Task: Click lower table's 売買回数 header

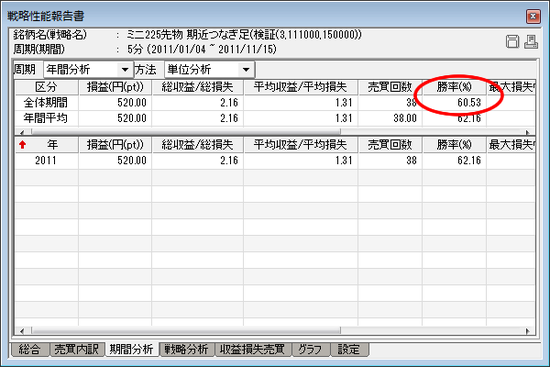Action: click(390, 145)
